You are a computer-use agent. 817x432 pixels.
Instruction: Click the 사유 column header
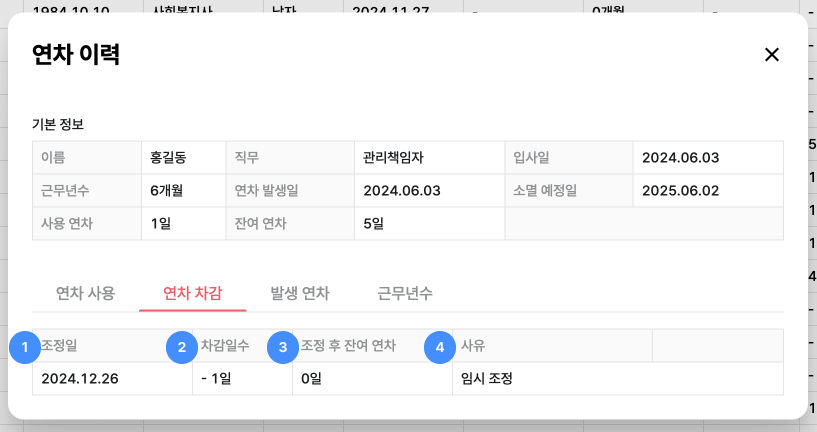(473, 346)
